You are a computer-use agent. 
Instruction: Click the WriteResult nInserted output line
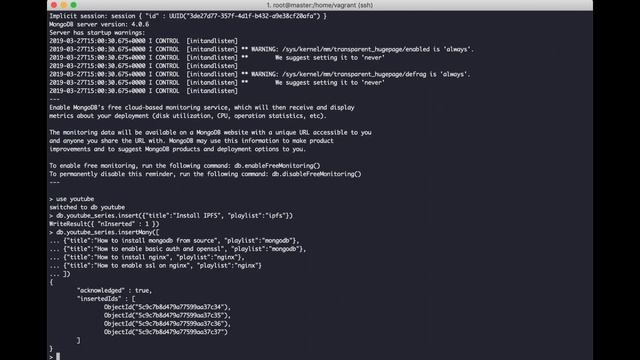104,224
